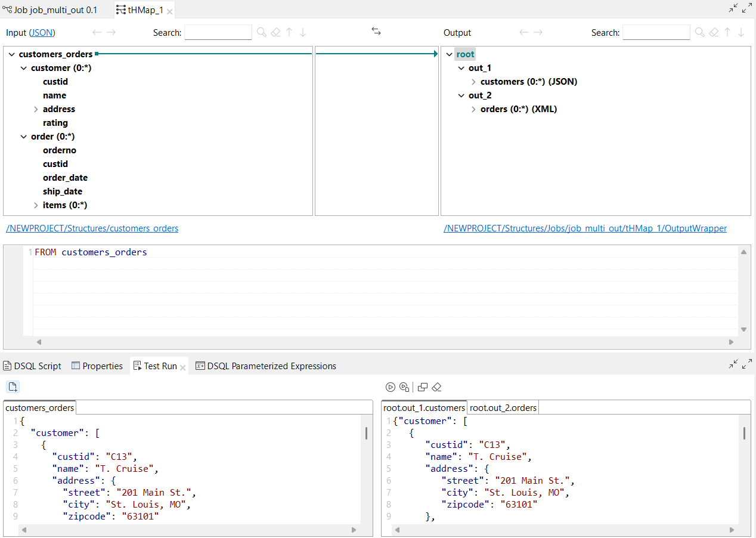Open side-by-side compare view in Test Run

pyautogui.click(x=423, y=387)
